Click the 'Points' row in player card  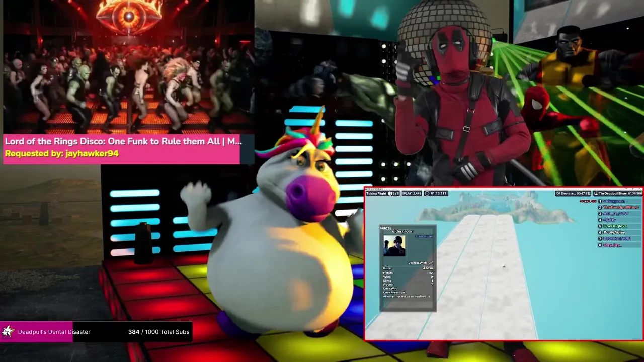coord(408,273)
